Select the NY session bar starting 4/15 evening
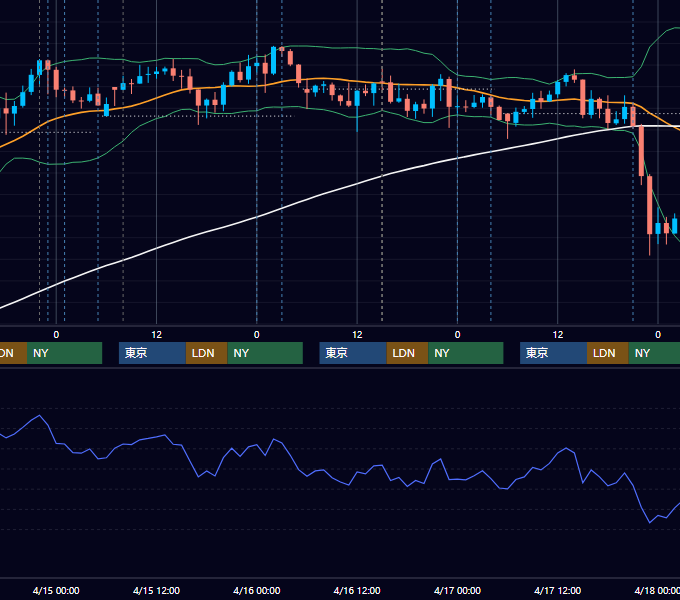The image size is (680, 600). (265, 353)
